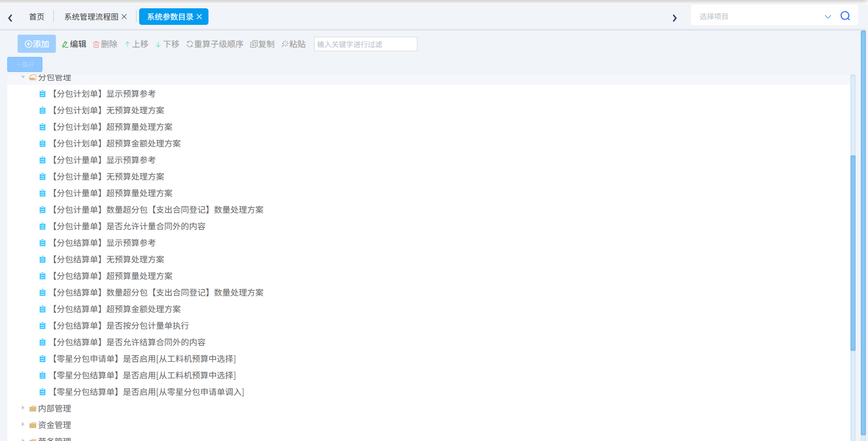Click document icon for 【分包计划单】无预算处理方案
The width and height of the screenshot is (868, 441).
point(42,110)
